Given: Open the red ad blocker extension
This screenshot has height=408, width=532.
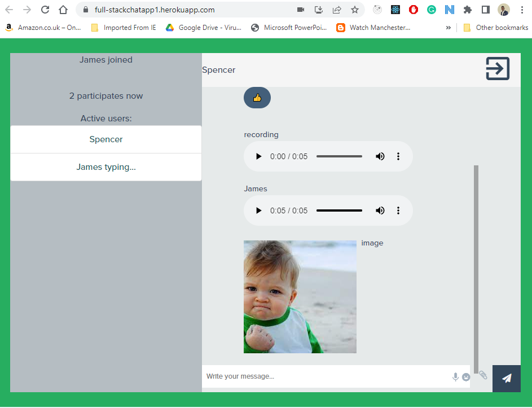Looking at the screenshot, I should coord(414,10).
